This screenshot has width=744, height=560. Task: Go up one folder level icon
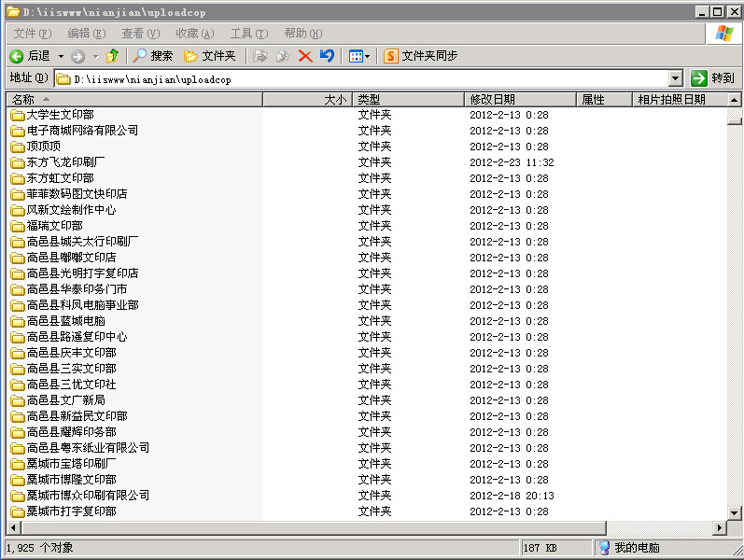pyautogui.click(x=112, y=56)
